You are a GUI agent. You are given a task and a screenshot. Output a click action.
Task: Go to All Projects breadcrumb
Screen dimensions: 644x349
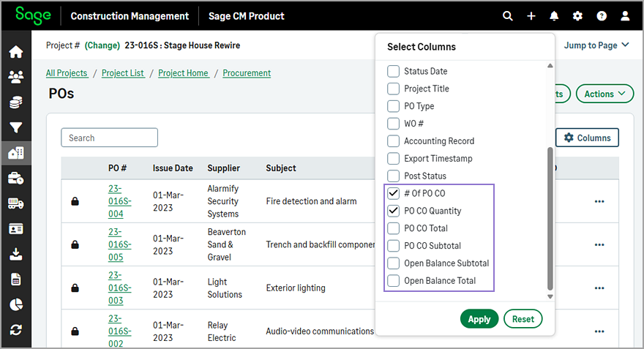(67, 73)
